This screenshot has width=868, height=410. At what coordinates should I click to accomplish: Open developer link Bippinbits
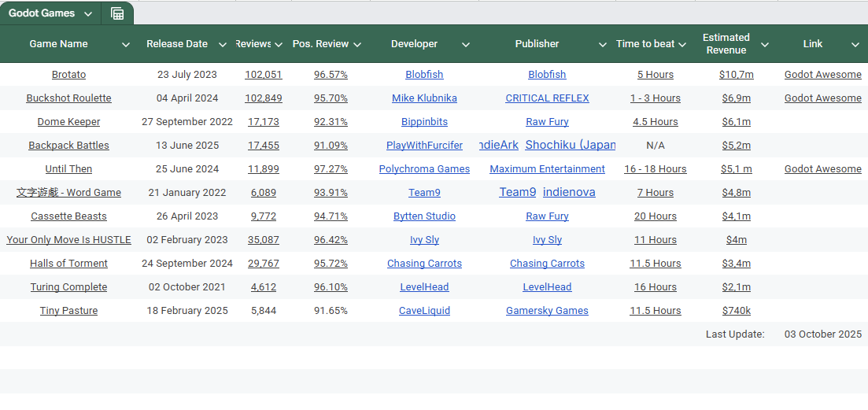[425, 122]
